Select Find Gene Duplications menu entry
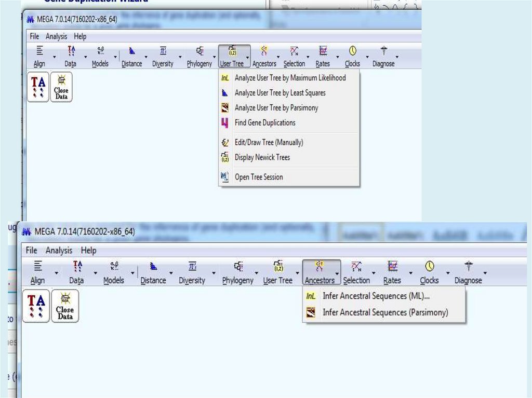Image resolution: width=532 pixels, height=398 pixels. coord(289,123)
